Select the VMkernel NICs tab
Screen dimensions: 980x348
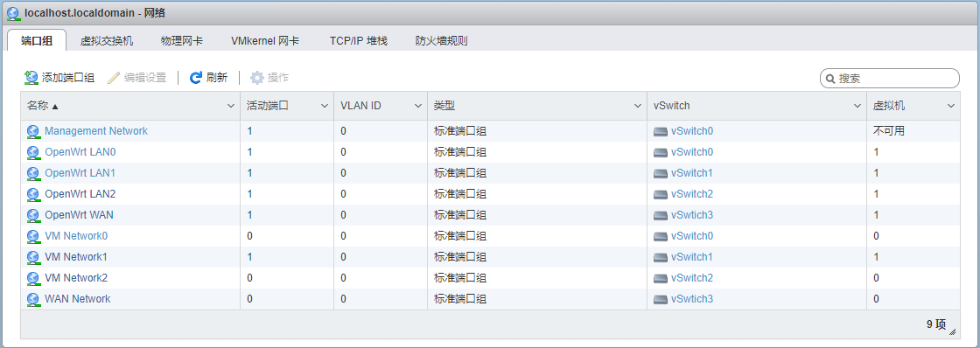click(x=265, y=41)
